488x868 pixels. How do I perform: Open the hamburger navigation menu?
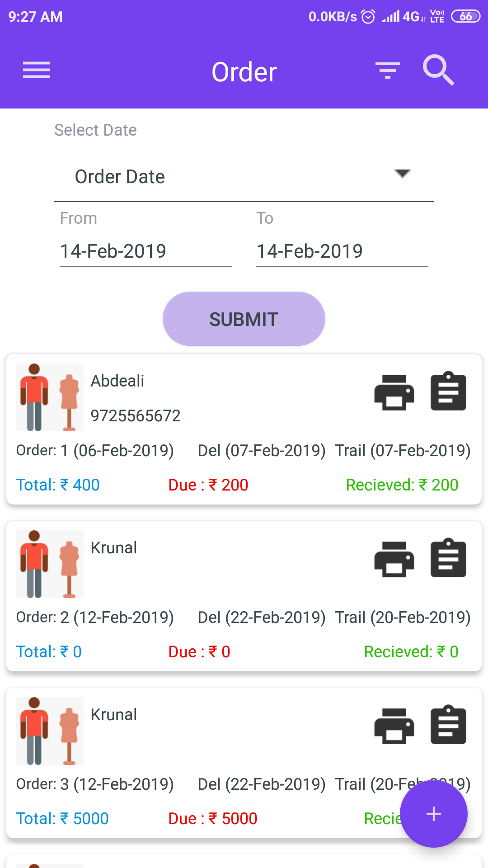37,70
